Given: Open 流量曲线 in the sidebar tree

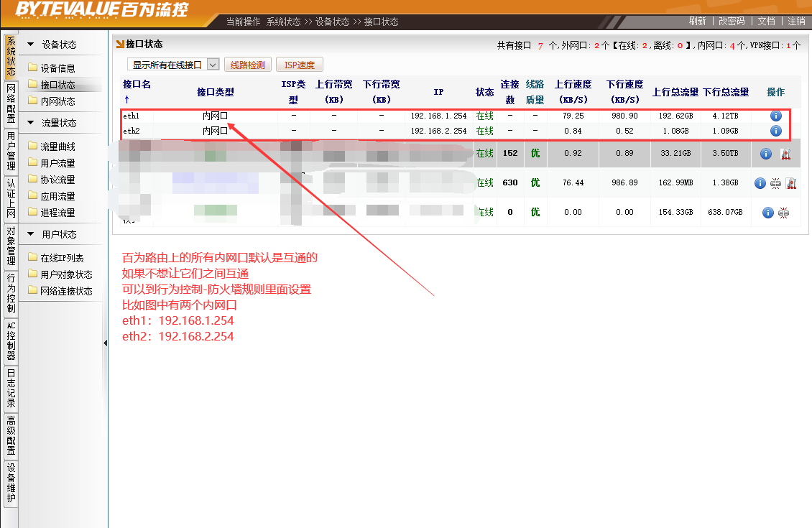Looking at the screenshot, I should [57, 147].
